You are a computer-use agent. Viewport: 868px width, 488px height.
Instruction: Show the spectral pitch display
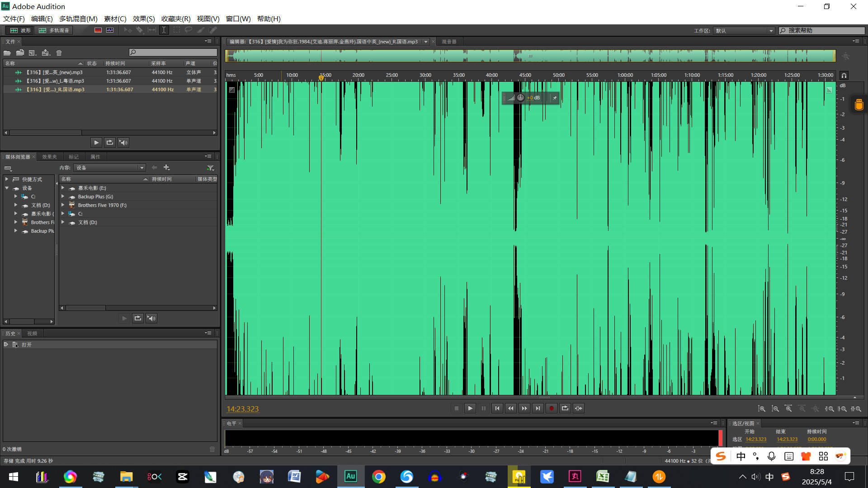(x=110, y=30)
